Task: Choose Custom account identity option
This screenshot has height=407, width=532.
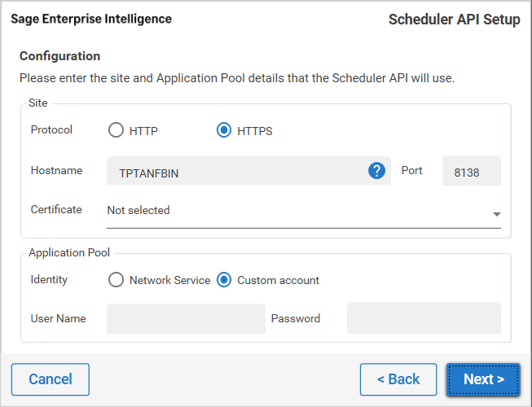Action: click(224, 280)
